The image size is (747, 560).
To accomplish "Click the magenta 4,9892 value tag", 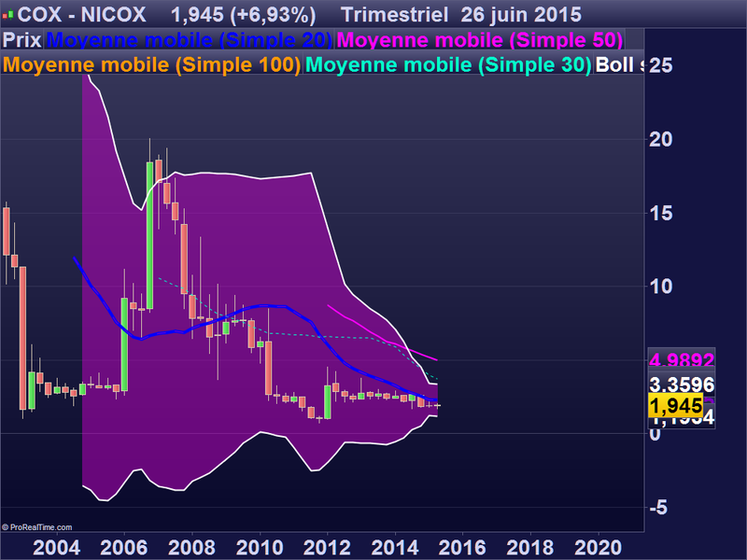I will point(682,359).
